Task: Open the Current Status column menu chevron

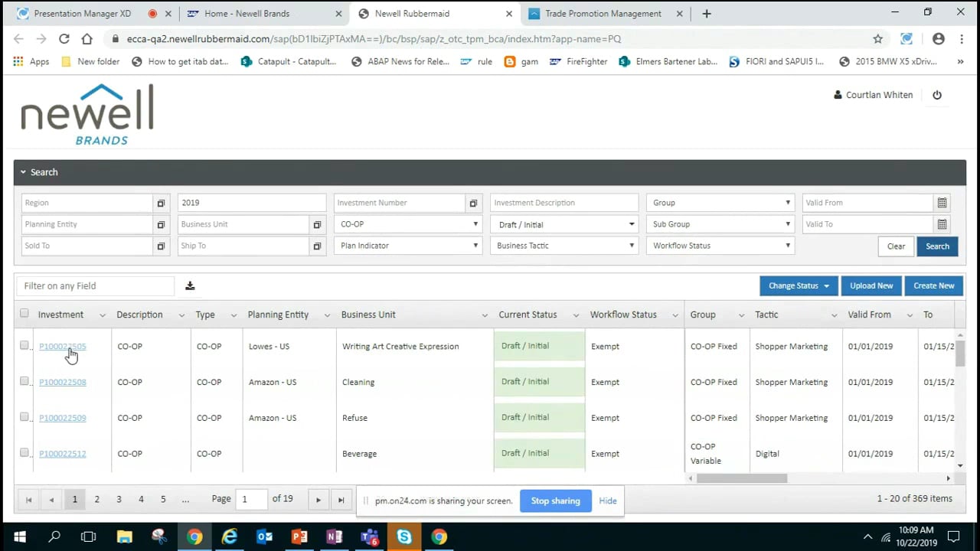Action: click(575, 315)
